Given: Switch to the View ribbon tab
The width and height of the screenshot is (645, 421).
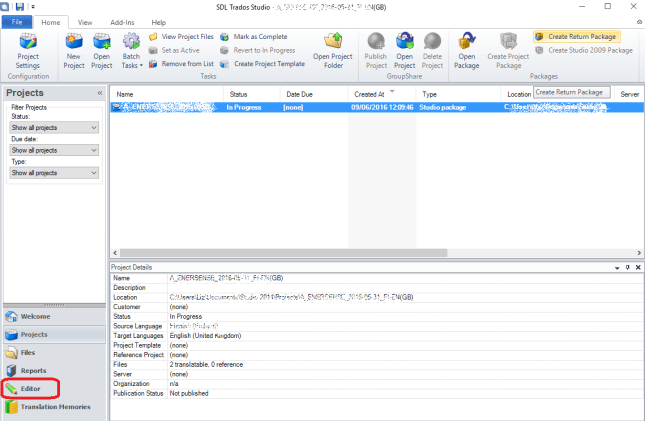Looking at the screenshot, I should pyautogui.click(x=85, y=21).
